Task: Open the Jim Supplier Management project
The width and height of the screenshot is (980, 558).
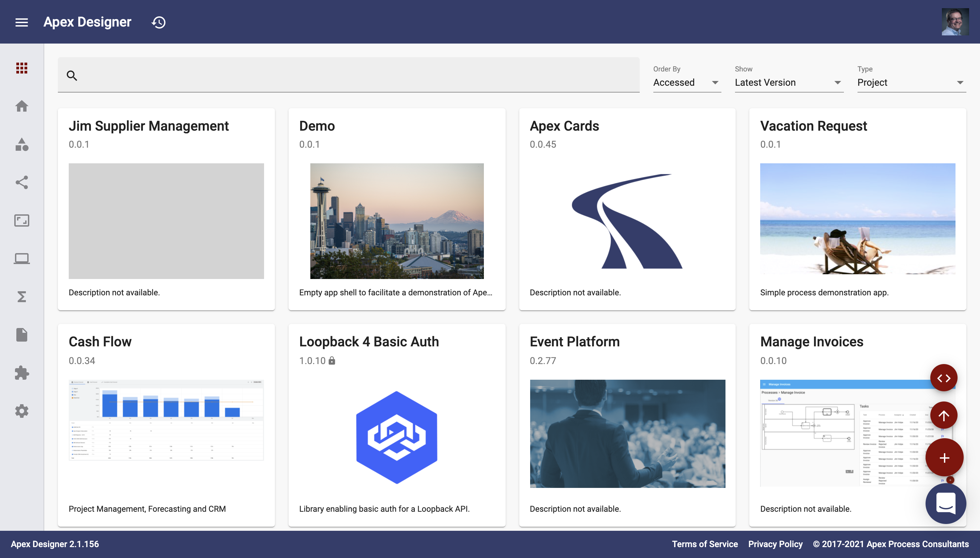Action: pyautogui.click(x=149, y=126)
